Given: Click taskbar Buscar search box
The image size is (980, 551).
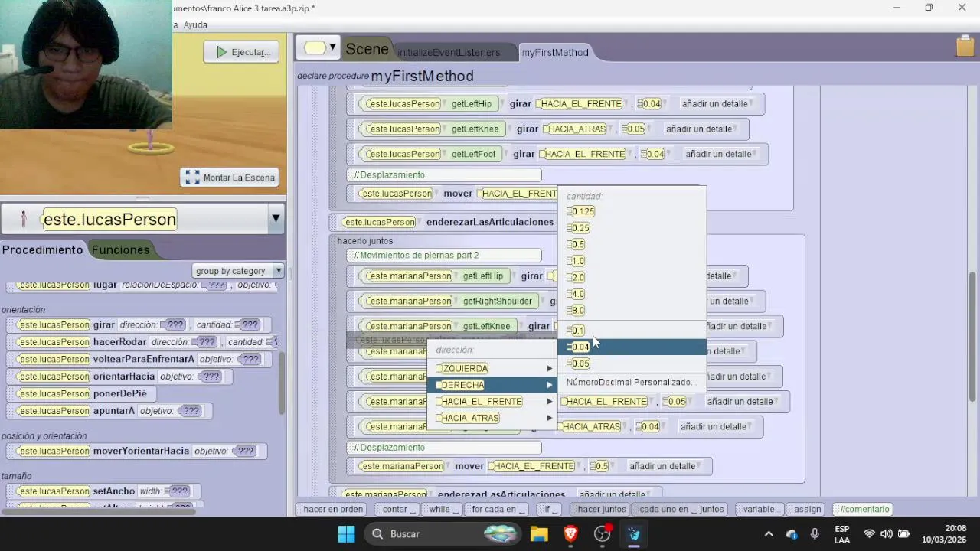Looking at the screenshot, I should [444, 534].
